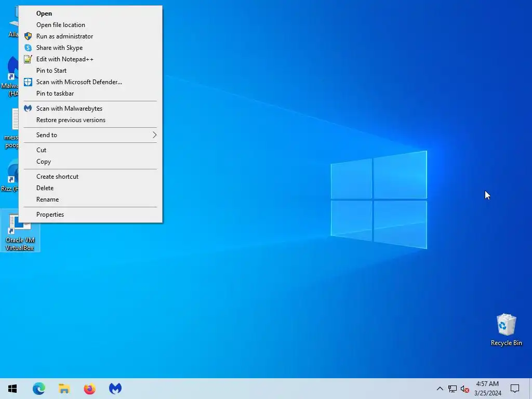
Task: Click Edit with Notepad++ text
Action: pos(65,59)
